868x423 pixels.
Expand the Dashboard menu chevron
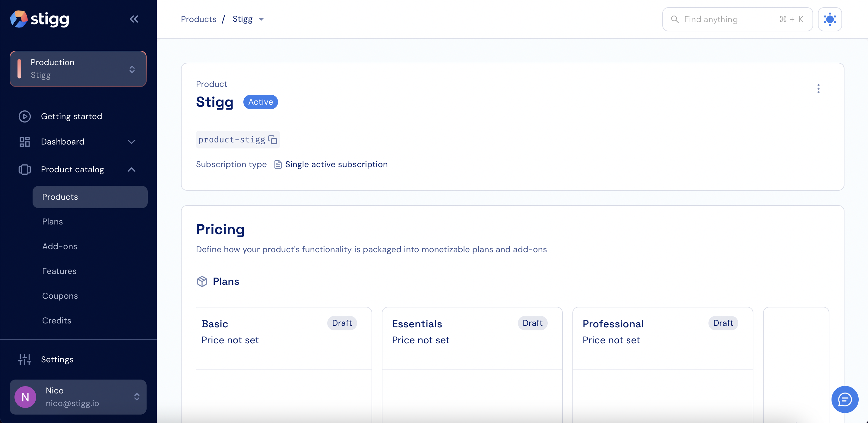(x=131, y=142)
